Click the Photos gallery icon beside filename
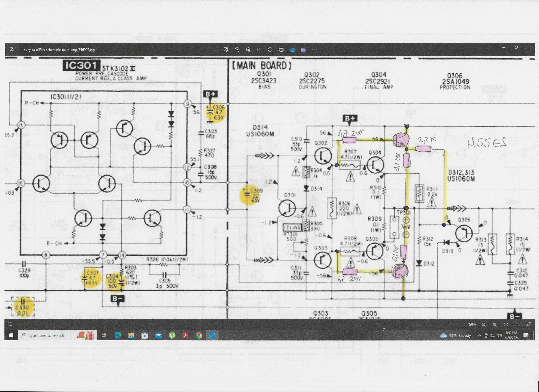The image size is (539, 392). 12,49
